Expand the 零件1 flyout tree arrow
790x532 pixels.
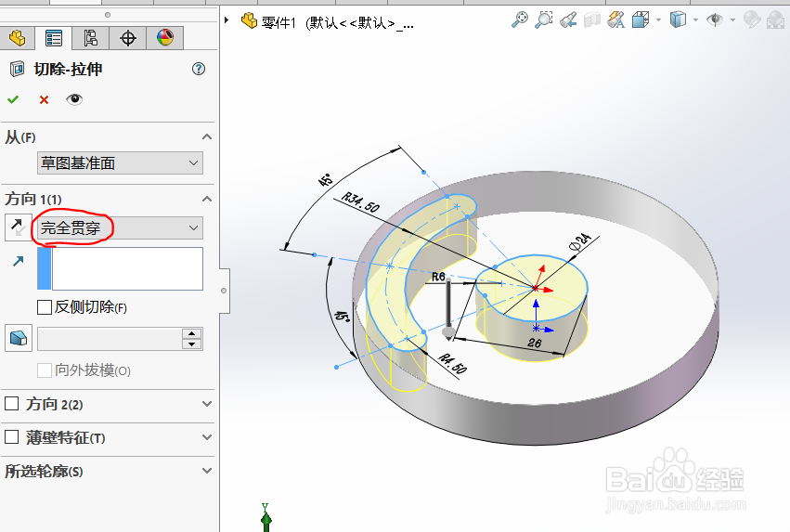point(227,20)
